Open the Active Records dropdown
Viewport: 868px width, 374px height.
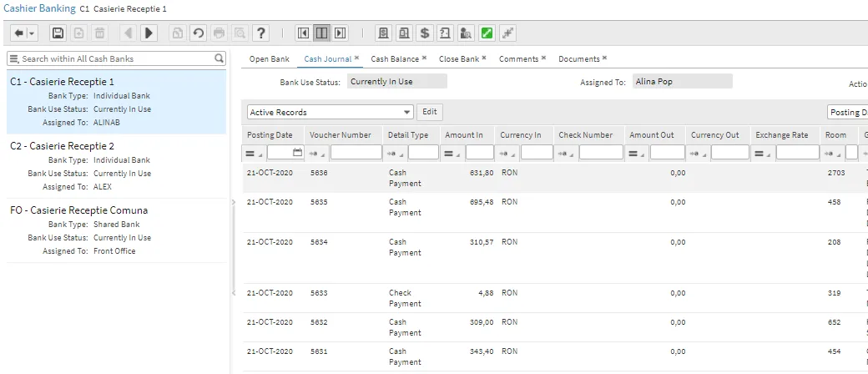(x=330, y=112)
